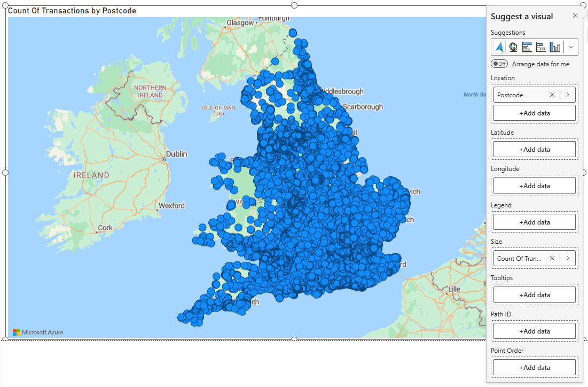
Task: Add data to the Longitude field
Action: (x=534, y=185)
